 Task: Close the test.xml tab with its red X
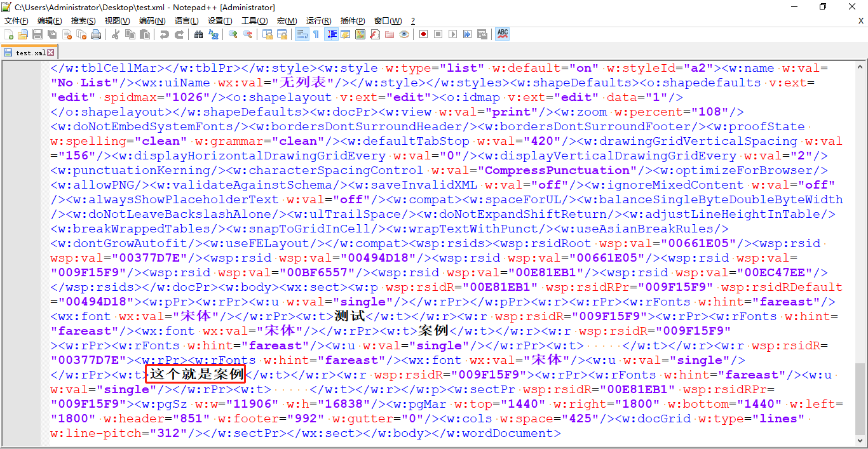click(51, 53)
